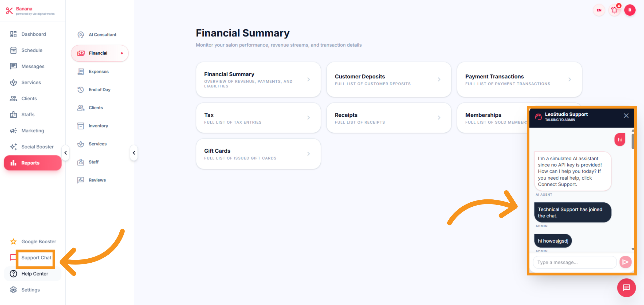Select End of Day submenu item
The width and height of the screenshot is (644, 305).
tap(99, 90)
